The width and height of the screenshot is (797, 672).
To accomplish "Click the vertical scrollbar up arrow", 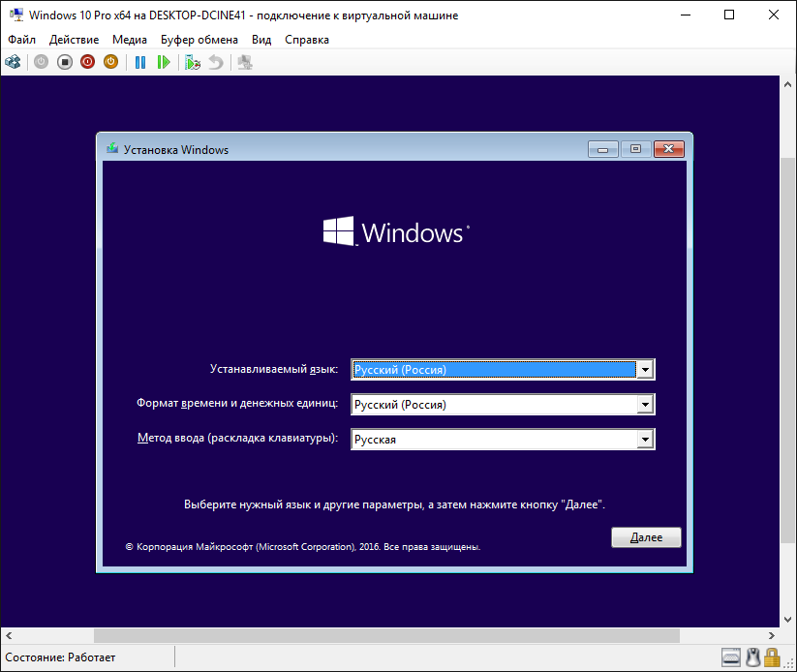I will (x=788, y=84).
